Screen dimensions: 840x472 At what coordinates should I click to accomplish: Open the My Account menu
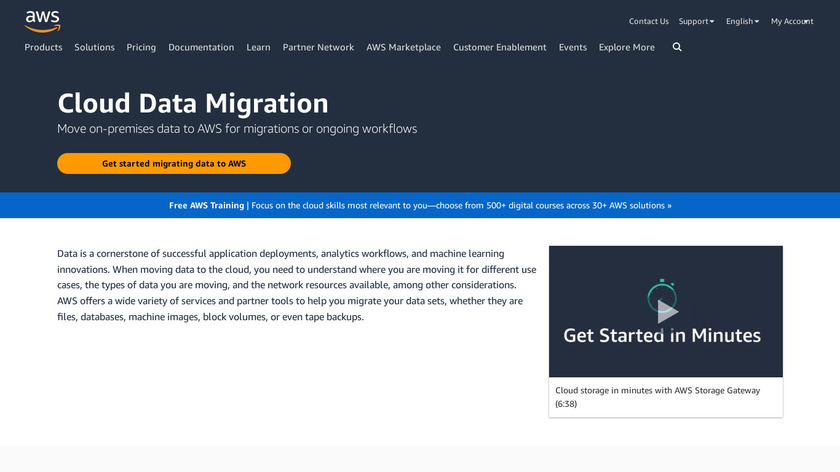[x=792, y=21]
